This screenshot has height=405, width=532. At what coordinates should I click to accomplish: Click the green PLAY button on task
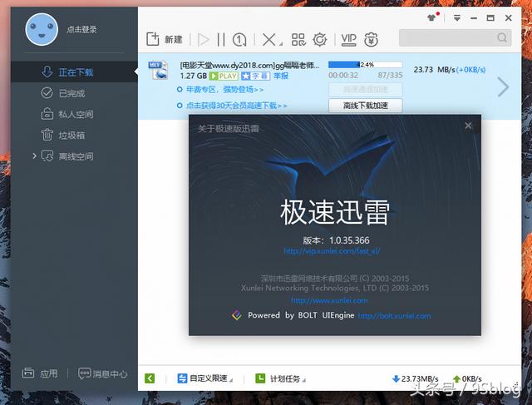pos(224,76)
